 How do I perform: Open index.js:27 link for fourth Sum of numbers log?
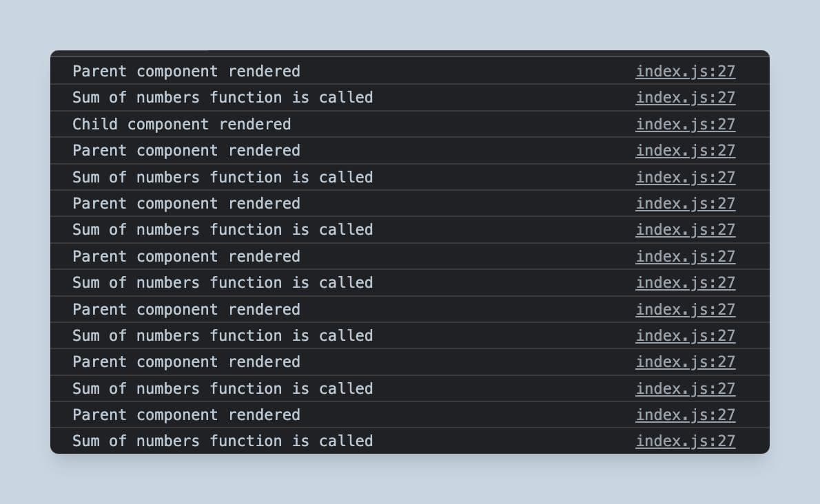pyautogui.click(x=685, y=283)
